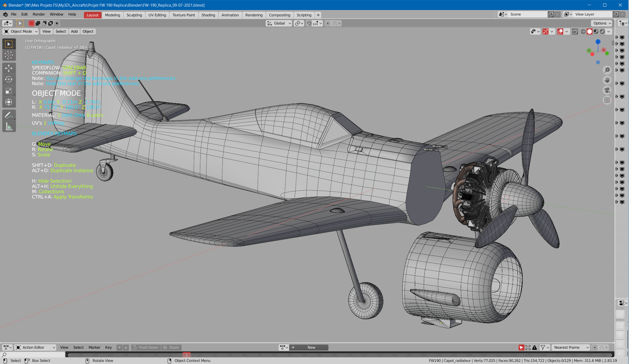Switch to Shading workspace tab
The height and width of the screenshot is (364, 629).
(208, 15)
